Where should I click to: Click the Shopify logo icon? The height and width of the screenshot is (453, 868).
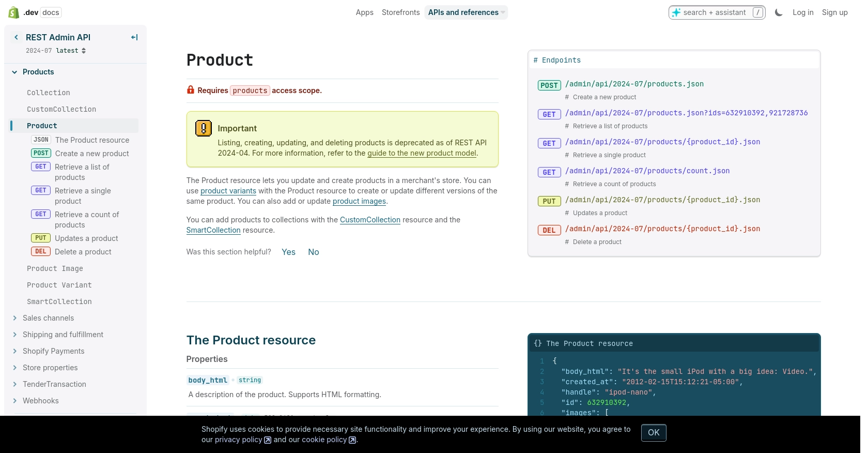click(x=14, y=12)
